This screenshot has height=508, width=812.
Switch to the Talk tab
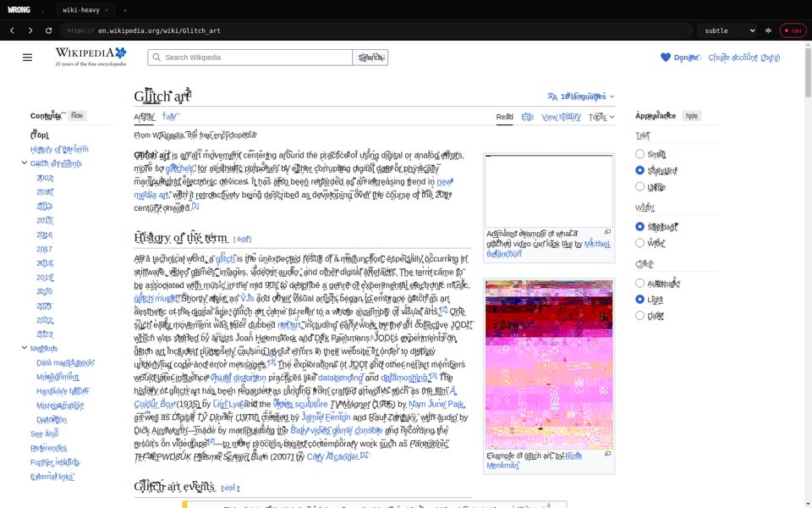coord(169,117)
